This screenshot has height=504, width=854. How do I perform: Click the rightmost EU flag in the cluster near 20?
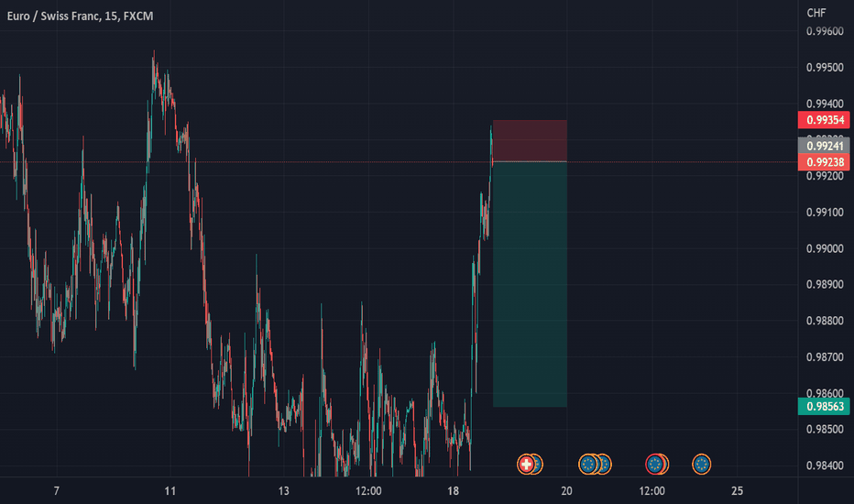click(605, 465)
